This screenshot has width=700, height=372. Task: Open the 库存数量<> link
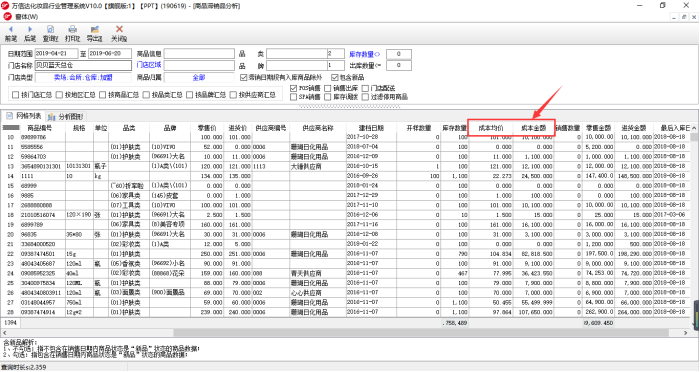tap(364, 54)
